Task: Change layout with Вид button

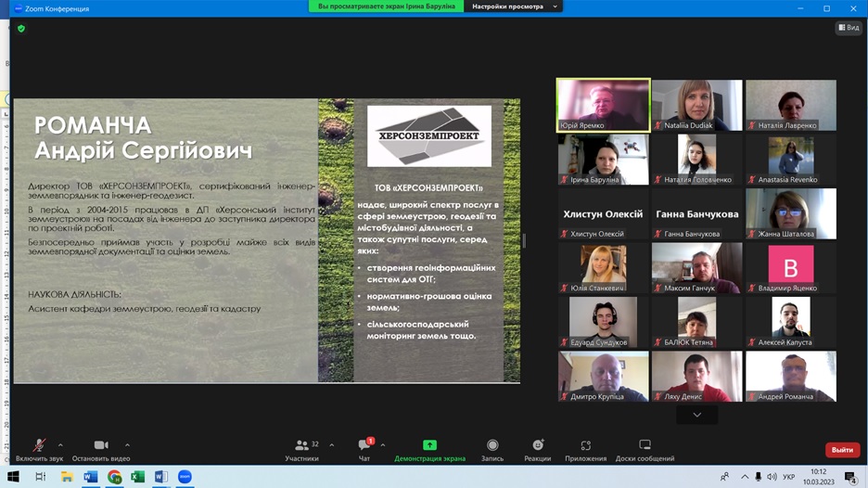Action: 849,27
